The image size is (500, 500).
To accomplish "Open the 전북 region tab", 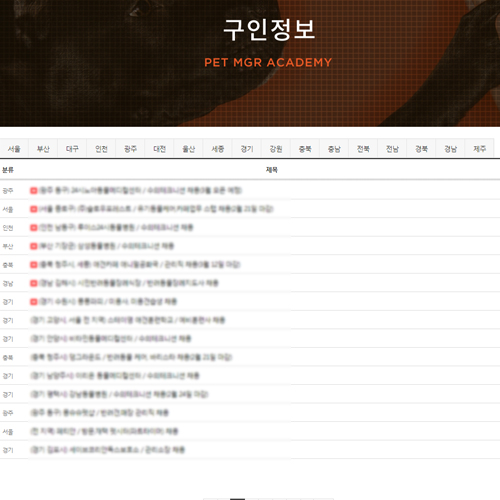I will (x=363, y=149).
